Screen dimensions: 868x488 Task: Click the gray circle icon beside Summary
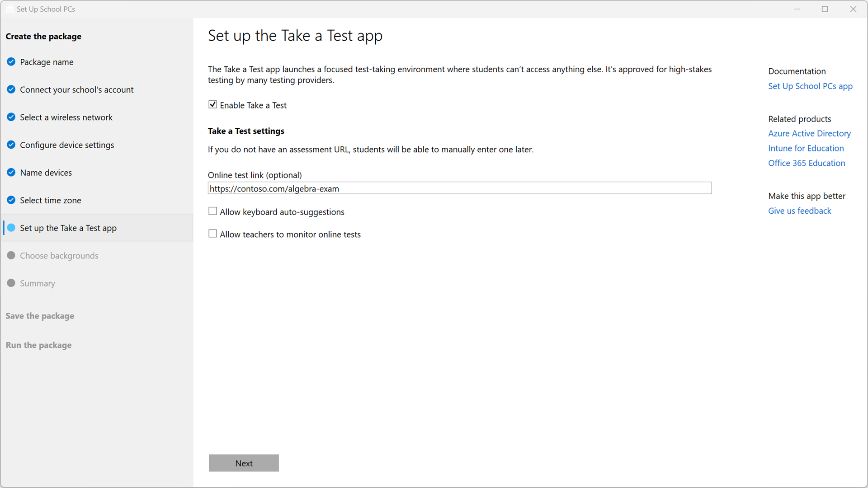[x=11, y=283]
